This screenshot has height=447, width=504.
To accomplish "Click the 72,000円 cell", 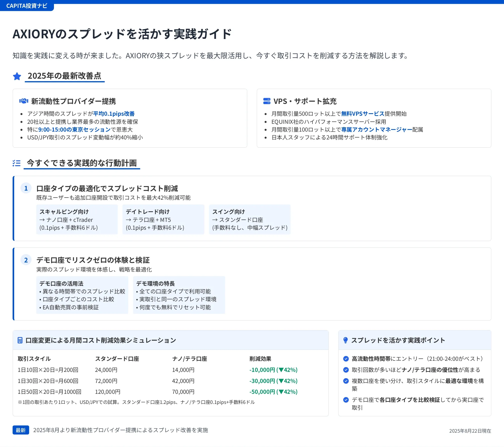I will pos(106,381).
